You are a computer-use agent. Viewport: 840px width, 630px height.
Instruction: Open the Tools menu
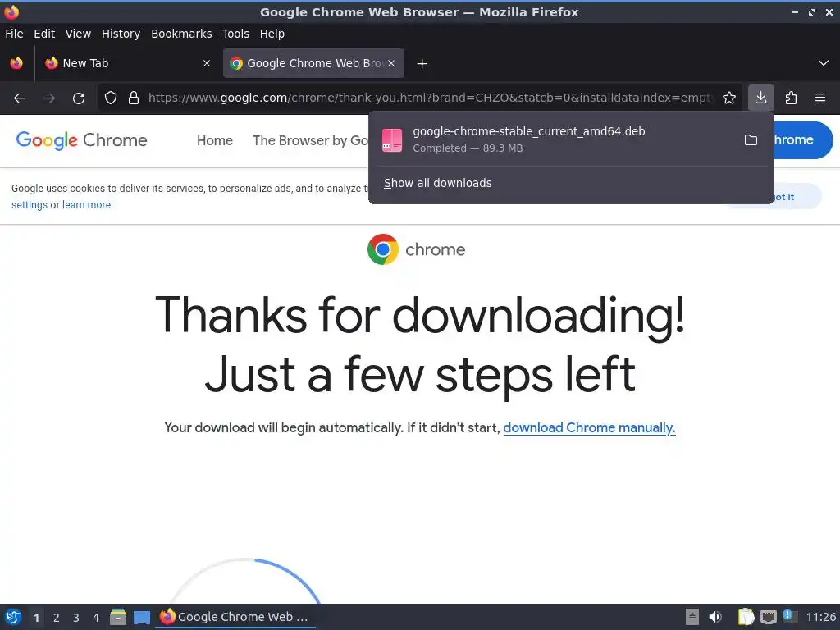click(235, 34)
